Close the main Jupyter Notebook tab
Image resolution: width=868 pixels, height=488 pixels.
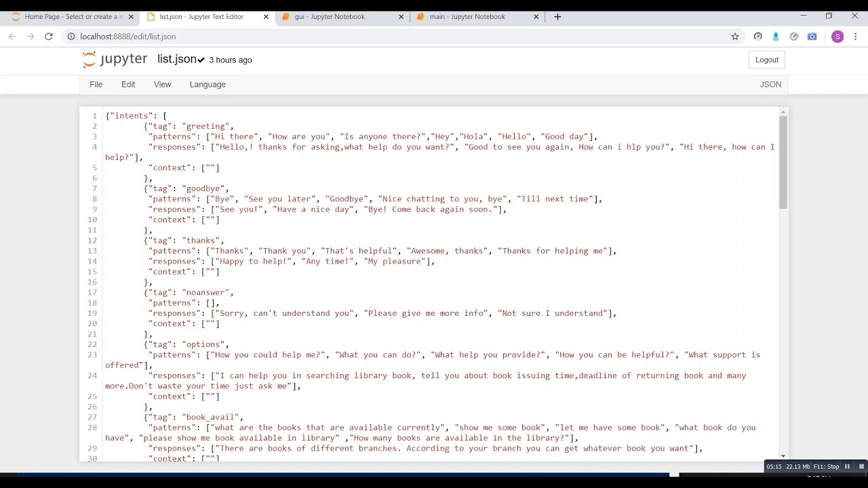click(536, 17)
